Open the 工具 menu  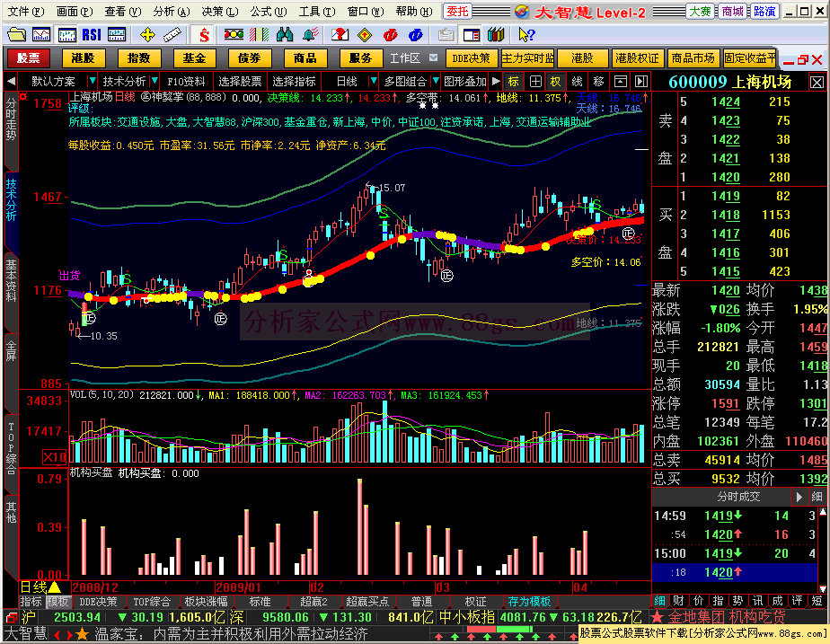click(316, 12)
